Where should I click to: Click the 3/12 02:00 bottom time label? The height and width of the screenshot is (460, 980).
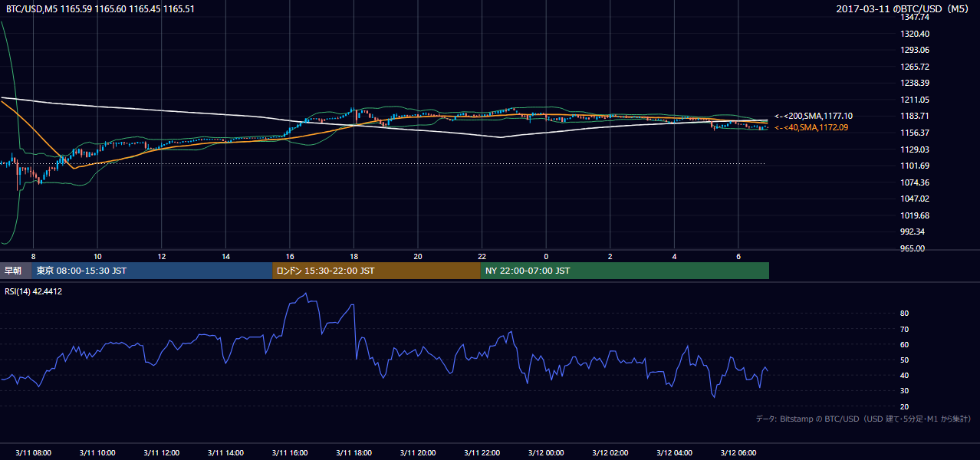click(610, 453)
